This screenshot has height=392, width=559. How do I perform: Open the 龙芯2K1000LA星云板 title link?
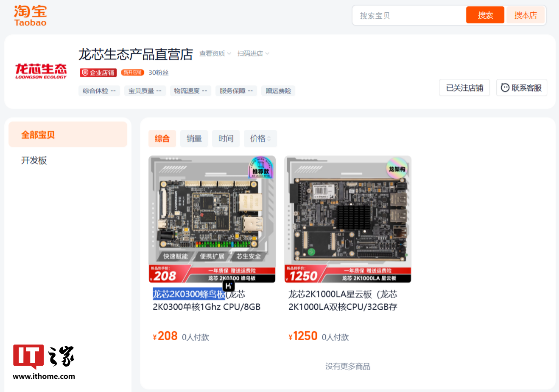tap(343, 300)
